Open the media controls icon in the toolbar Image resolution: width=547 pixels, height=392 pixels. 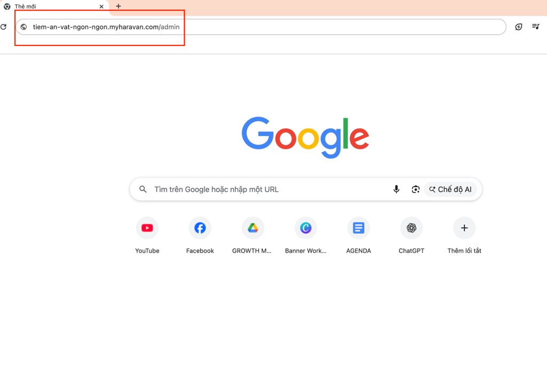pos(536,27)
